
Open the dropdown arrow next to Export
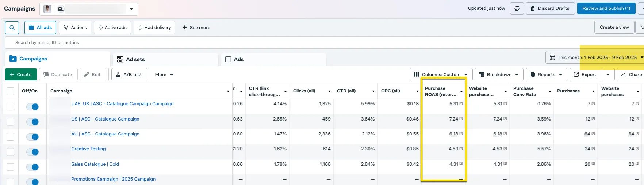608,75
